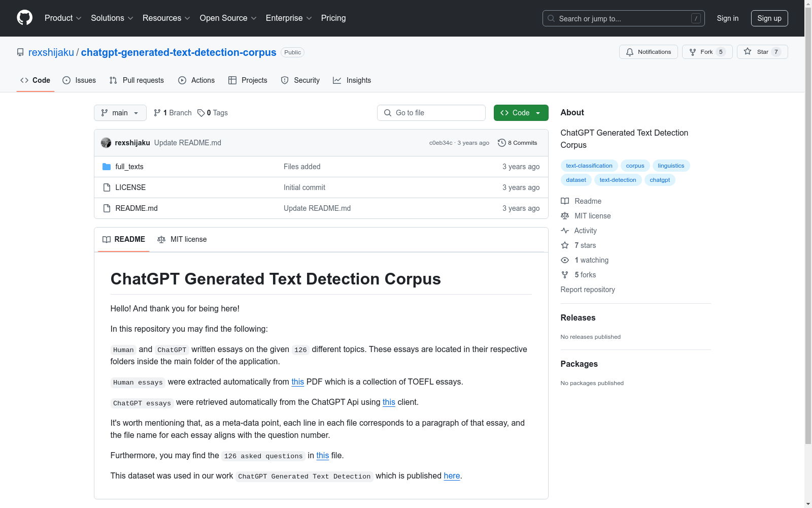812x508 pixels.
Task: Select the README file tab
Action: [x=124, y=239]
